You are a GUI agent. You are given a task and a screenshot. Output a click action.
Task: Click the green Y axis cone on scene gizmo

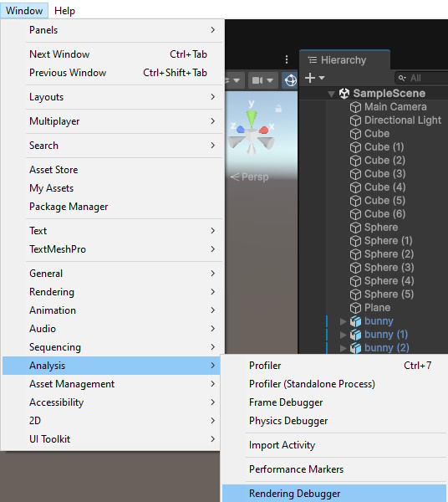[252, 119]
